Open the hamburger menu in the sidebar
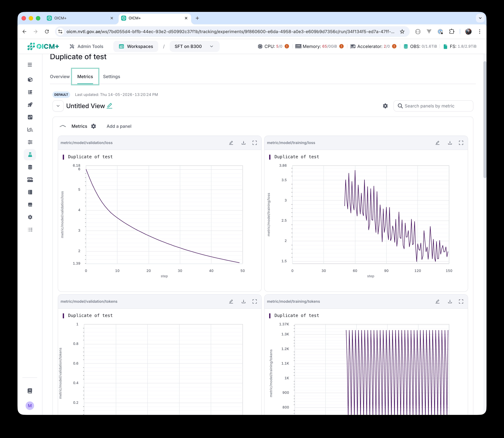 click(x=30, y=65)
